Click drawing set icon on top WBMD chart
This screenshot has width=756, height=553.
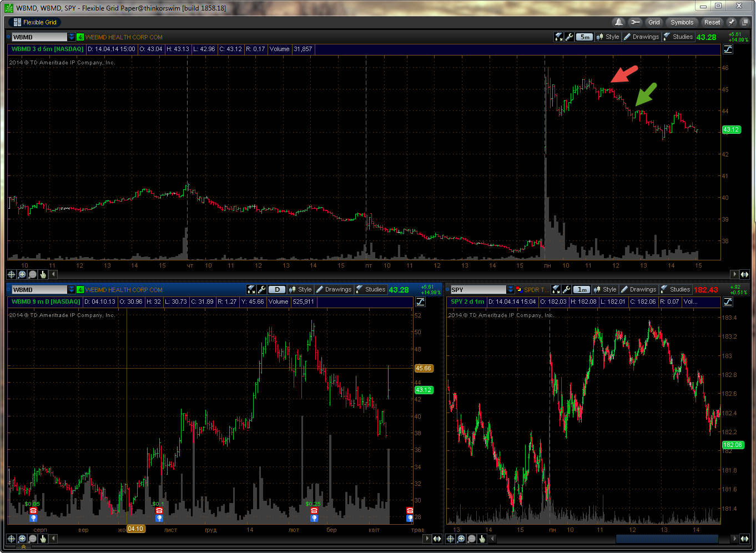[728, 49]
